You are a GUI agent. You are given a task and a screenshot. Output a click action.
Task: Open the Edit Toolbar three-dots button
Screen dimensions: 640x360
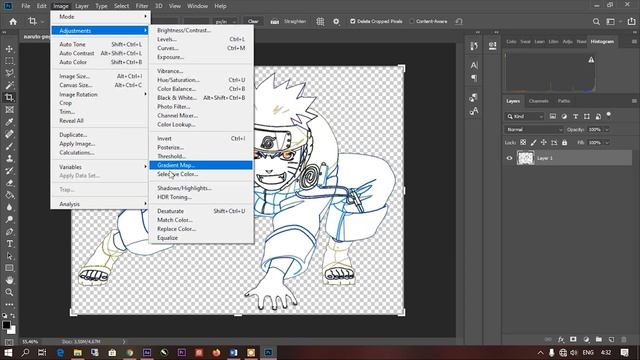9,304
